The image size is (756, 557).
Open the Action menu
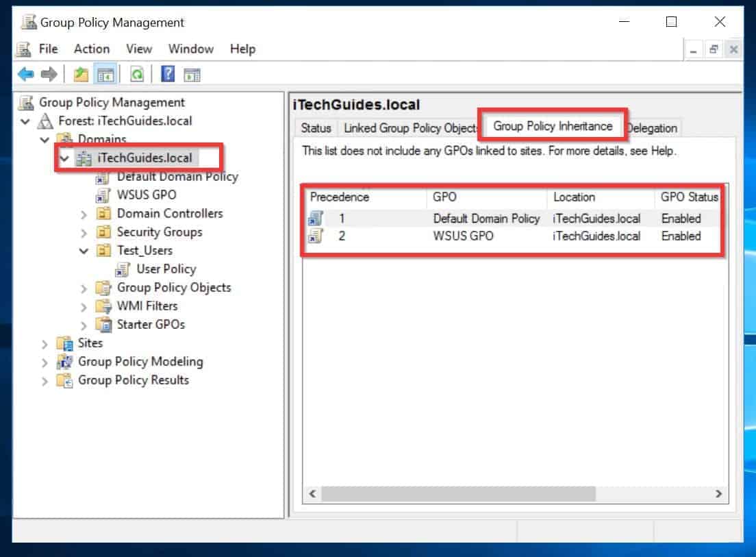pos(91,49)
